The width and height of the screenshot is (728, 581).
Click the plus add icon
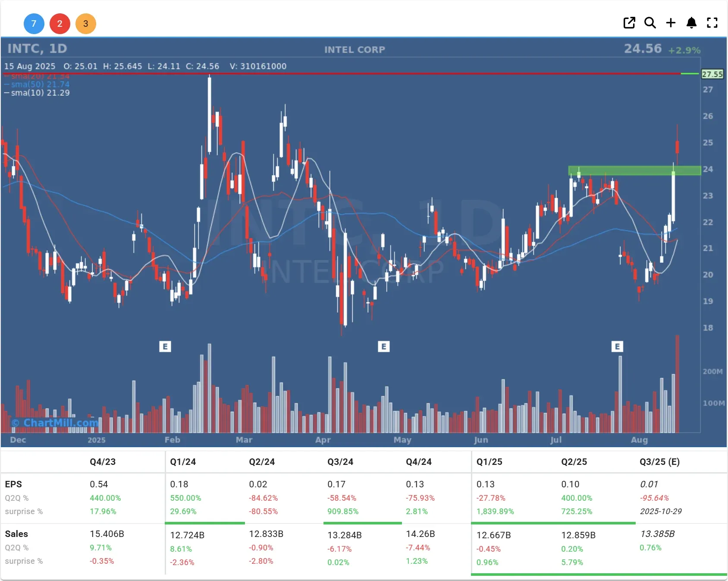(671, 23)
